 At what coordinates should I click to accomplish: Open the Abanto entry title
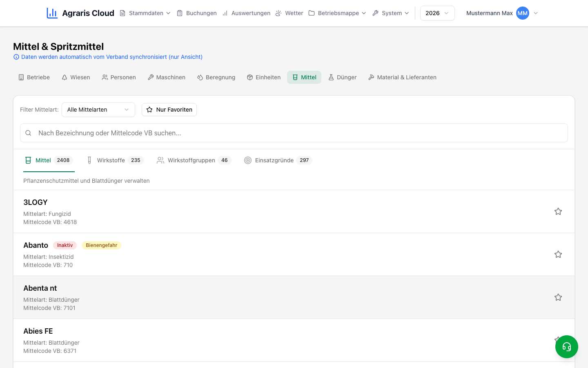pyautogui.click(x=36, y=245)
